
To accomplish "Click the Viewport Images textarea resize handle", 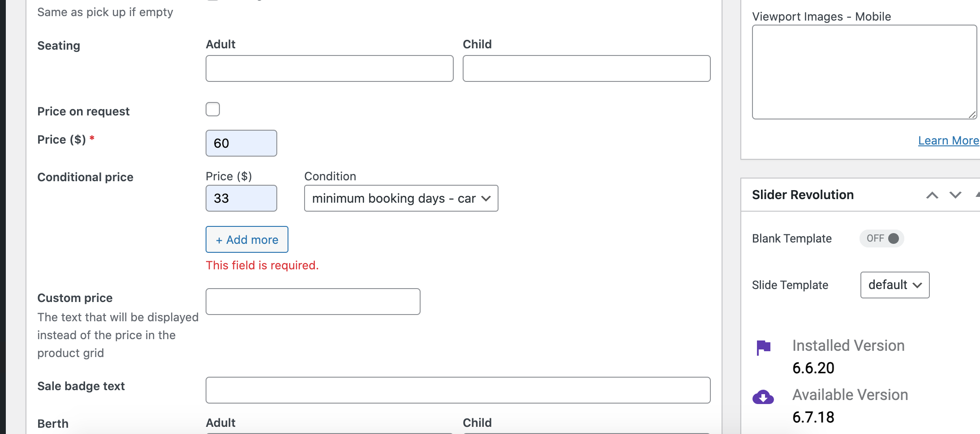I will (x=972, y=115).
